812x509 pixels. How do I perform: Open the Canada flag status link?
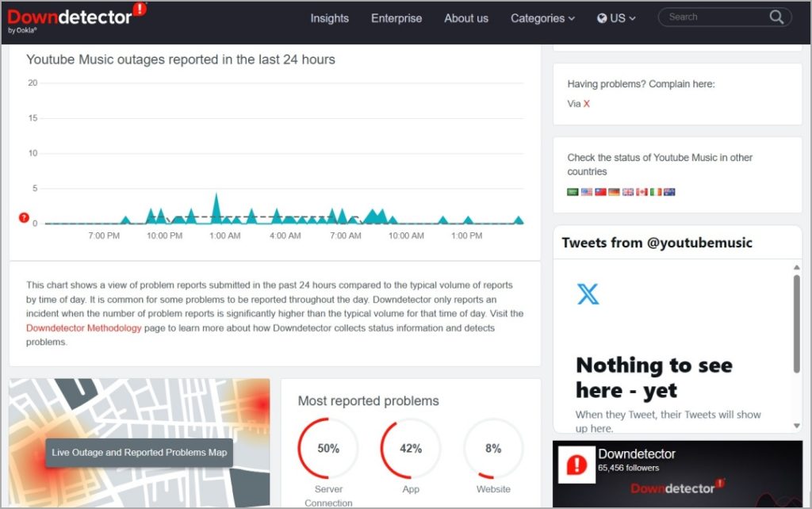point(642,192)
